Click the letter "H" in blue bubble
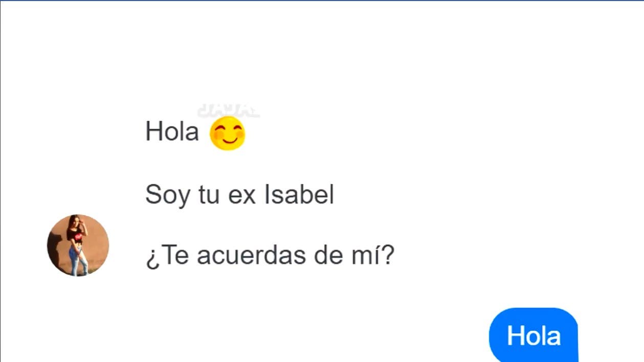 coord(515,336)
